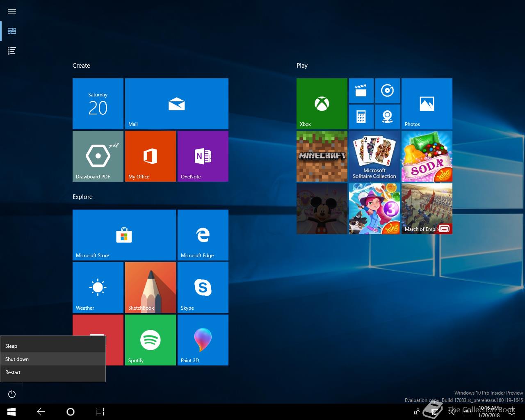Open Paint 3D tile
Image resolution: width=525 pixels, height=420 pixels.
coord(203,340)
